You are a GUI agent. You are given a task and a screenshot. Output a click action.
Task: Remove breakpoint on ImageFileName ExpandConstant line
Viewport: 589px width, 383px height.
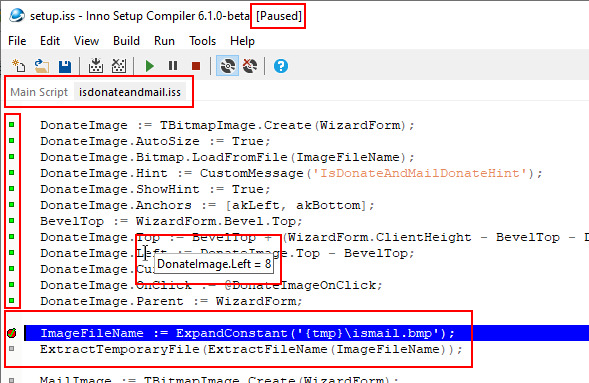[12, 333]
